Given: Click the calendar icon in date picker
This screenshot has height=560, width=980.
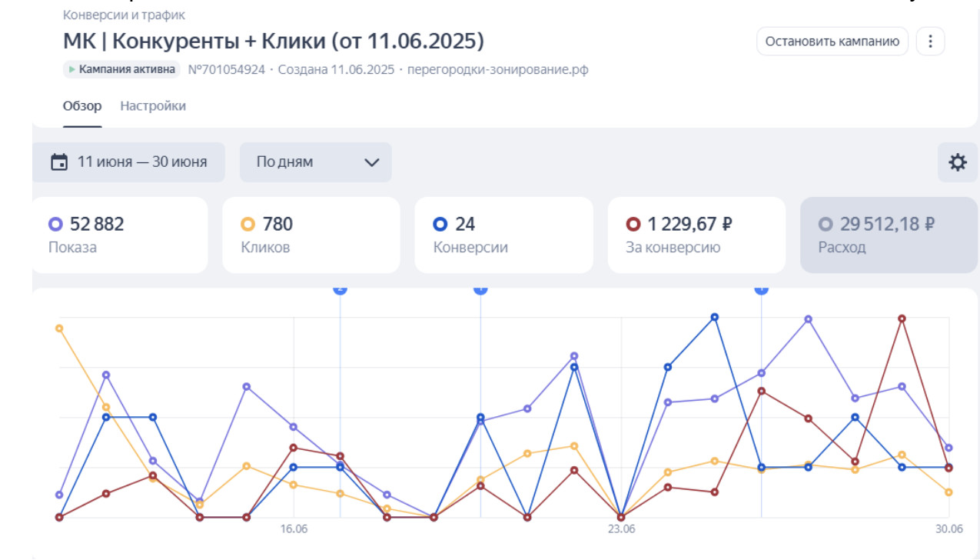Looking at the screenshot, I should click(59, 162).
